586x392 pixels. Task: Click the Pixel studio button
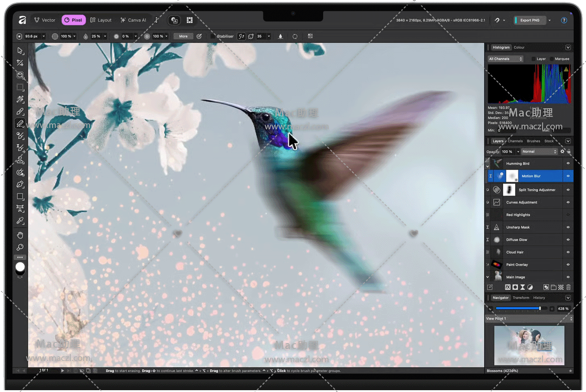73,20
